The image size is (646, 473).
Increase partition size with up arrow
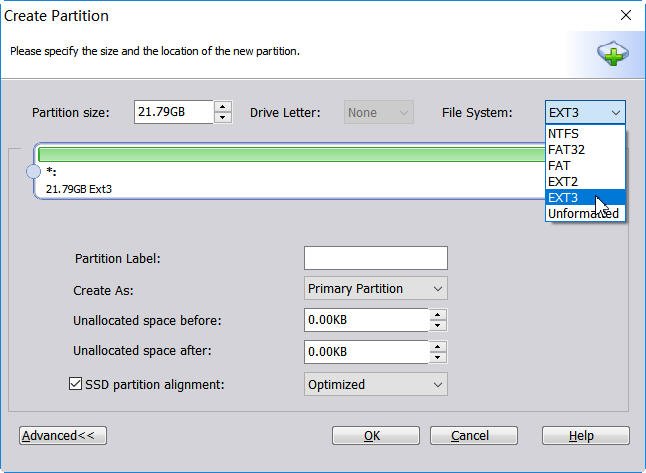click(223, 106)
